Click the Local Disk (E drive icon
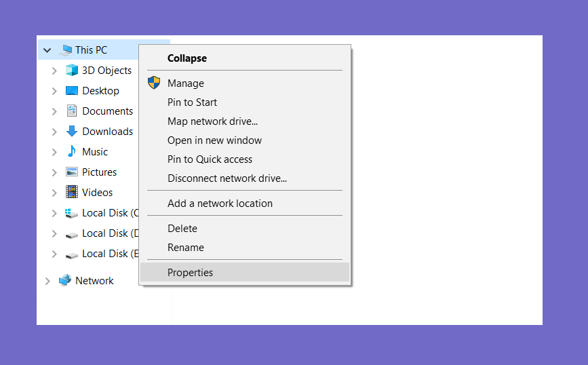 point(71,255)
